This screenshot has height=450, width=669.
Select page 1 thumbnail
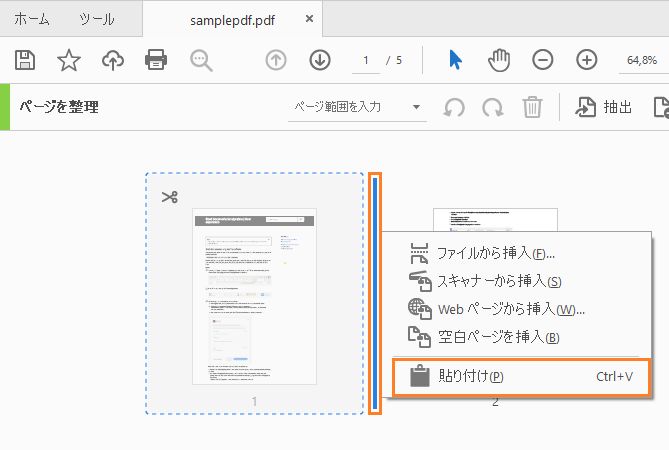[254, 296]
